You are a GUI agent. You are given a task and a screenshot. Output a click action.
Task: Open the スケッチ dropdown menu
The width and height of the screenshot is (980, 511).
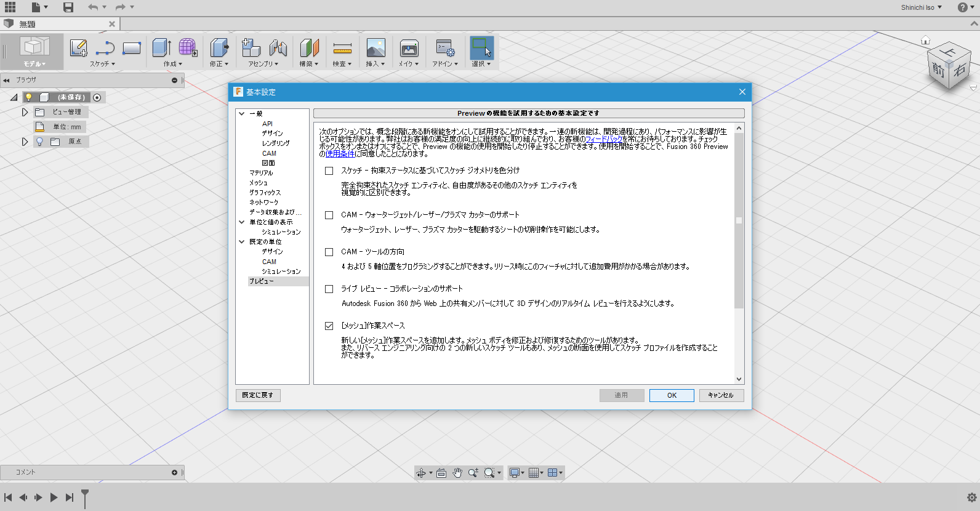102,64
